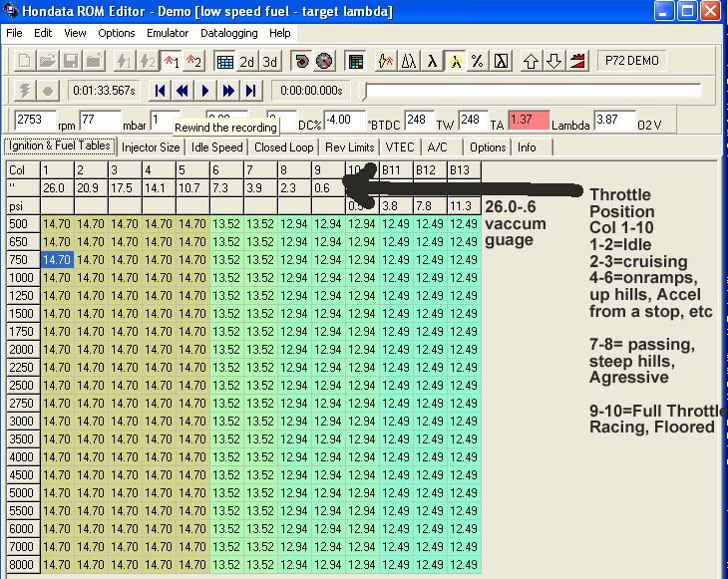
Task: Select the highlighted 14.70 cell at 750 rpm
Action: click(57, 260)
